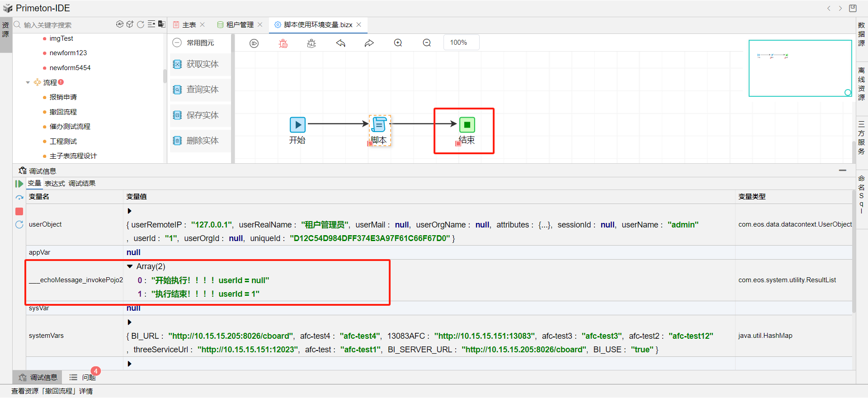This screenshot has height=398, width=868.
Task: Open the 问题 problems panel
Action: tap(88, 377)
